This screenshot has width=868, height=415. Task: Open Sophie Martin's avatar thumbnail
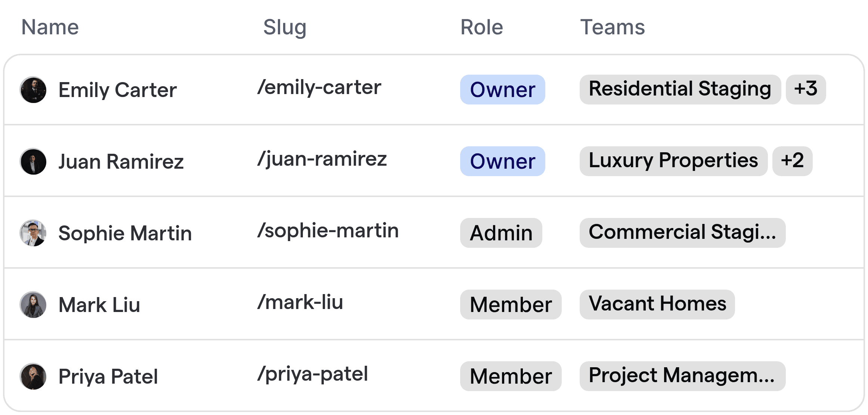(33, 233)
